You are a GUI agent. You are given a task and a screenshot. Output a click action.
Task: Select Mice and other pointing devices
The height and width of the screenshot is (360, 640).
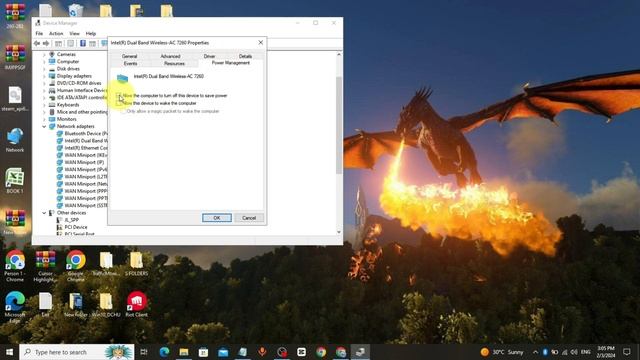click(78, 112)
